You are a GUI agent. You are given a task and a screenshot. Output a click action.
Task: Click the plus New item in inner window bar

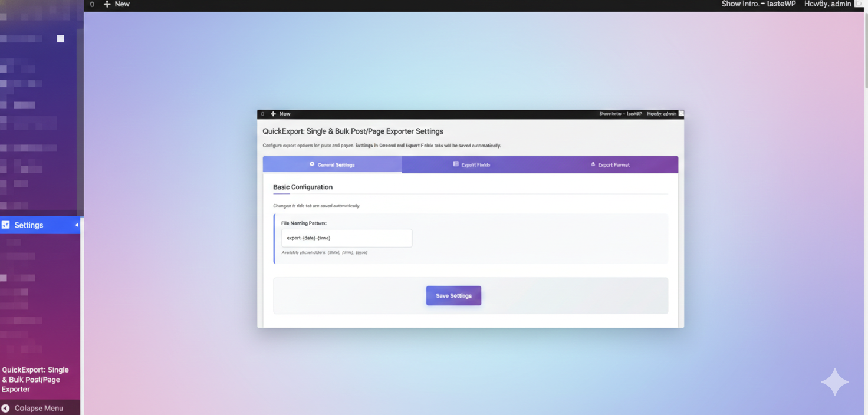point(281,114)
